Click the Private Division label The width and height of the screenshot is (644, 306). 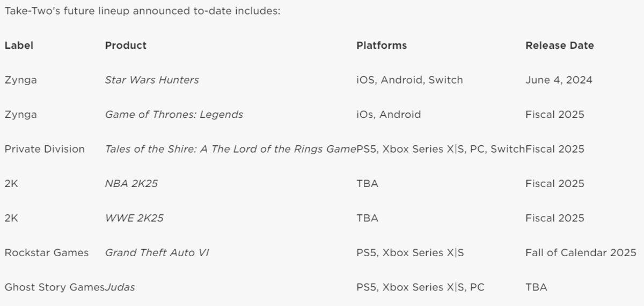(45, 149)
